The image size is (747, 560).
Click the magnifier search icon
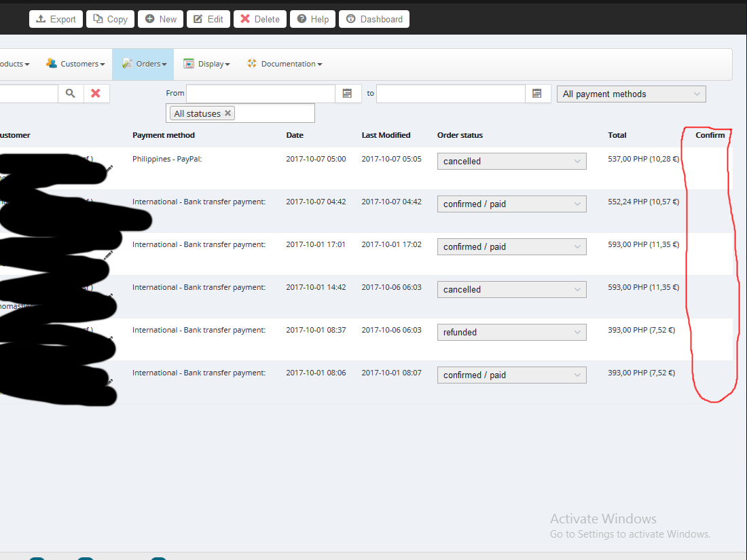click(71, 94)
